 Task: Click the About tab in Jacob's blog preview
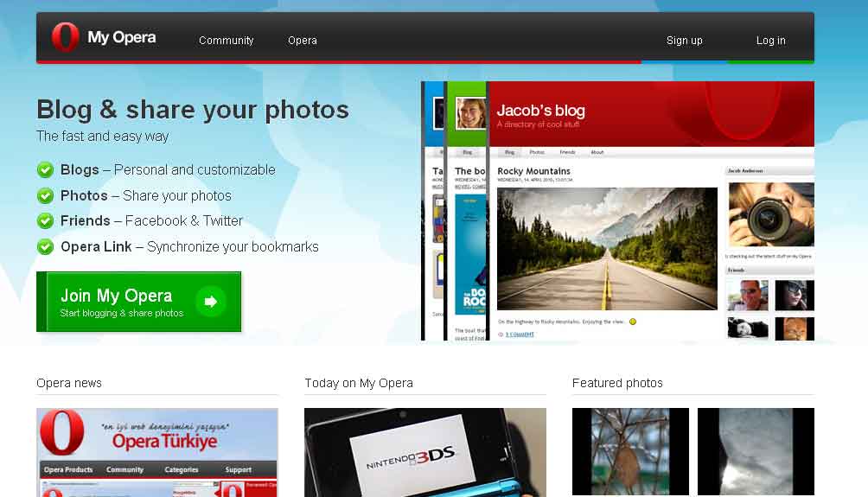pos(597,152)
